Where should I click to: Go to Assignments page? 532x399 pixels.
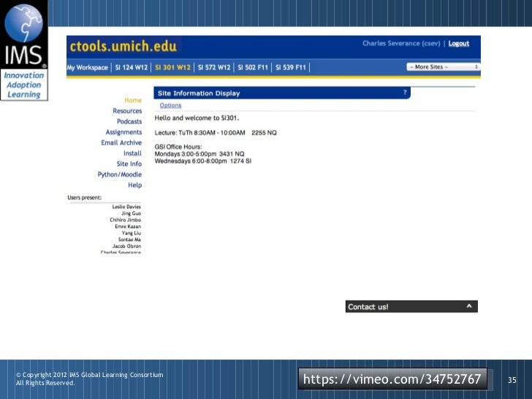123,132
